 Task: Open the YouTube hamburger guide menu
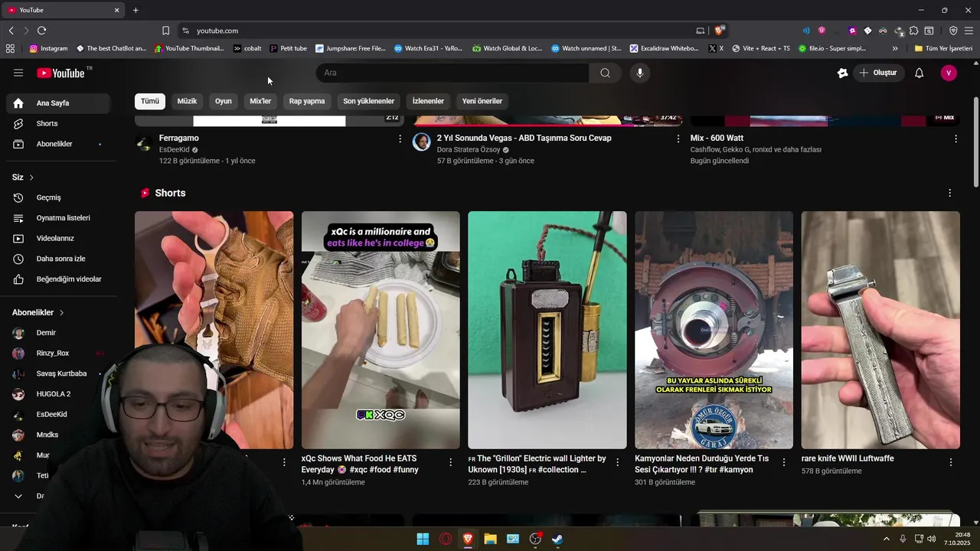point(18,73)
